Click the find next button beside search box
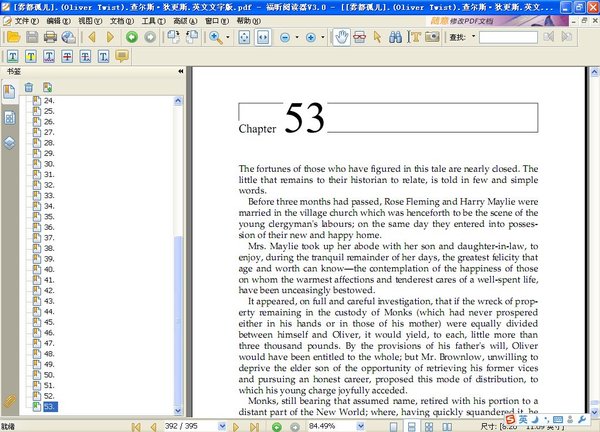Viewport: 600px width, 432px height. (x=567, y=37)
